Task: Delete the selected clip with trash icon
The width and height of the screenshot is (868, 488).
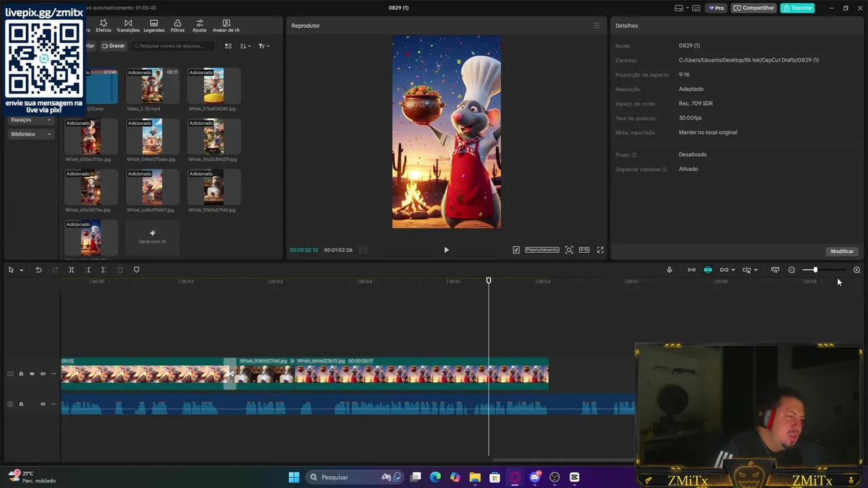Action: [120, 270]
